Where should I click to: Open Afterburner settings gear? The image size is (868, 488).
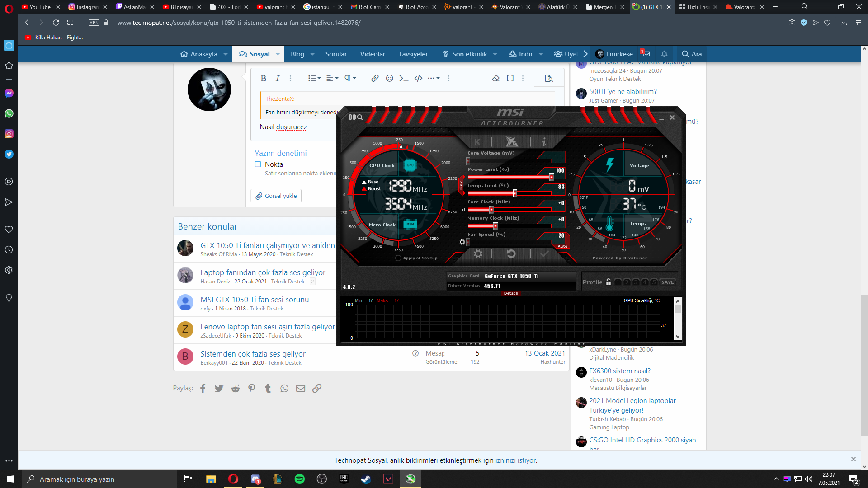click(478, 254)
